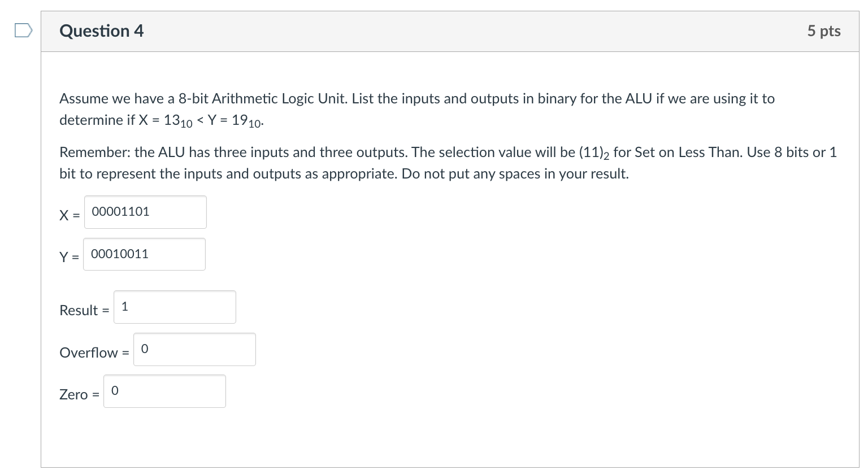Click the Overflow answer box
Viewport: 868px width, 470px height.
[x=194, y=349]
